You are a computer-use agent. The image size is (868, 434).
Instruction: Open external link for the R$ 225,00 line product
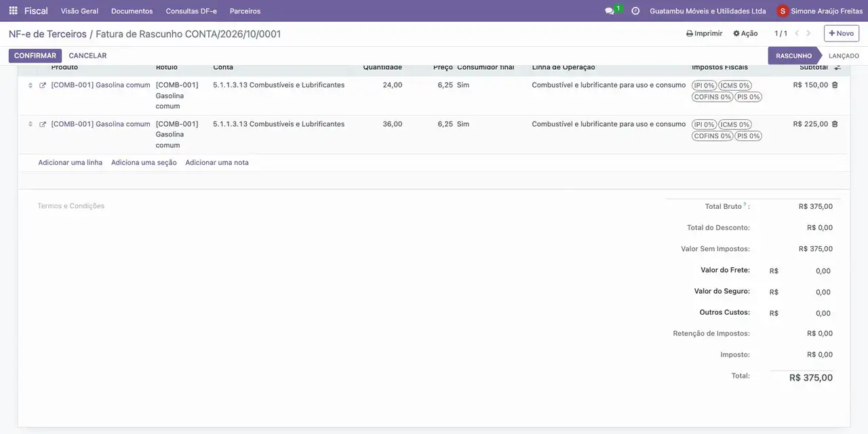[x=43, y=124]
